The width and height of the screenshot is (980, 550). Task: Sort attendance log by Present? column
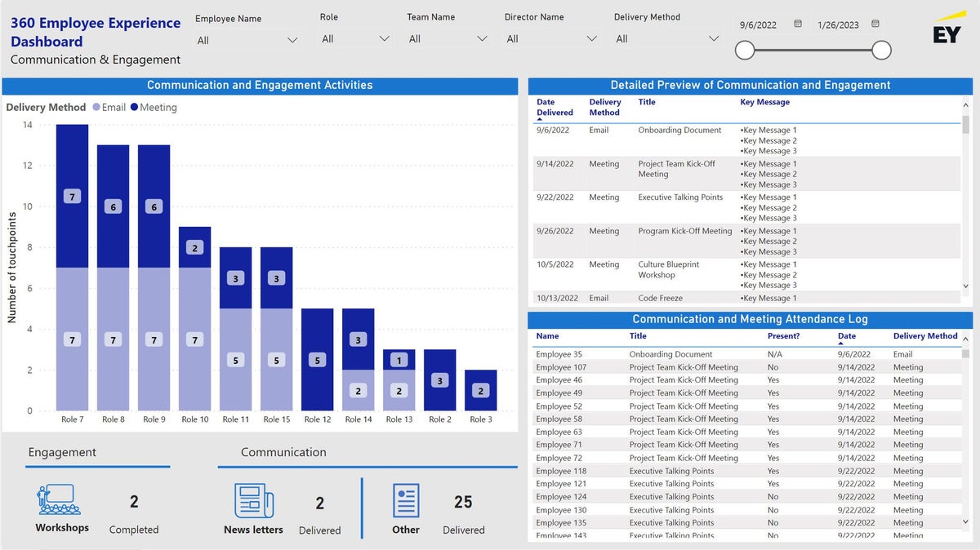pos(783,336)
